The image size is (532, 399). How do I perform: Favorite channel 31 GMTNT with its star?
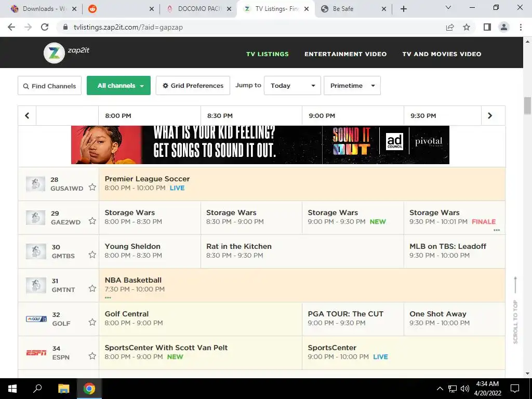pyautogui.click(x=92, y=288)
